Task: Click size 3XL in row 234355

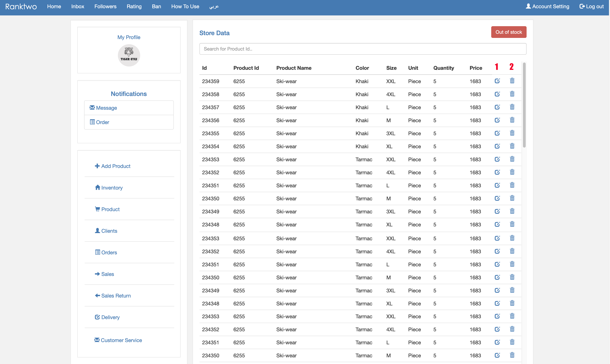Action: (x=391, y=133)
